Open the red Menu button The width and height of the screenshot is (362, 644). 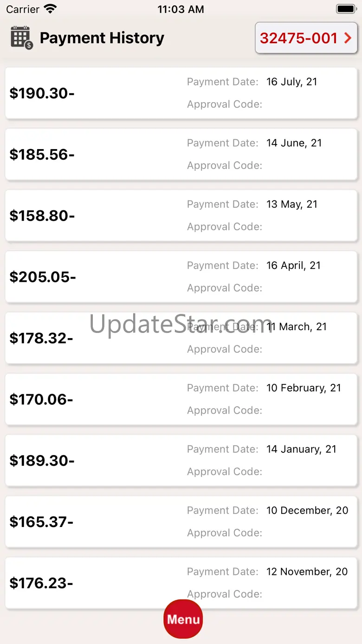point(183,619)
